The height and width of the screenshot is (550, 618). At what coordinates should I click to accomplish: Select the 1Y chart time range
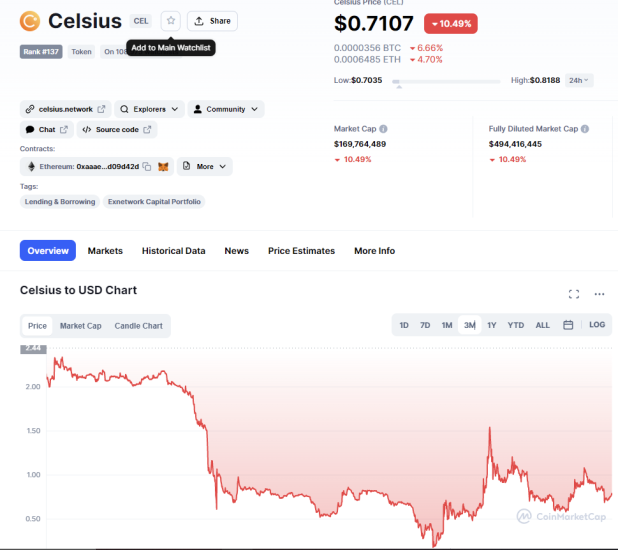[x=491, y=325]
